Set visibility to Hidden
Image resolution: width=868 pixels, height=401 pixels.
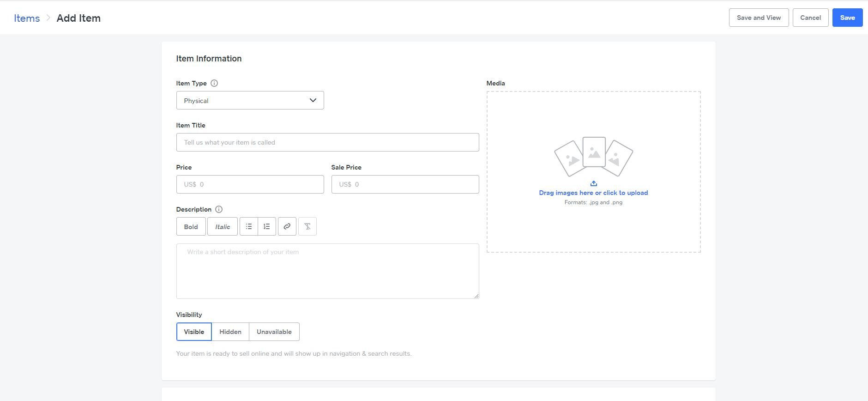coord(230,332)
